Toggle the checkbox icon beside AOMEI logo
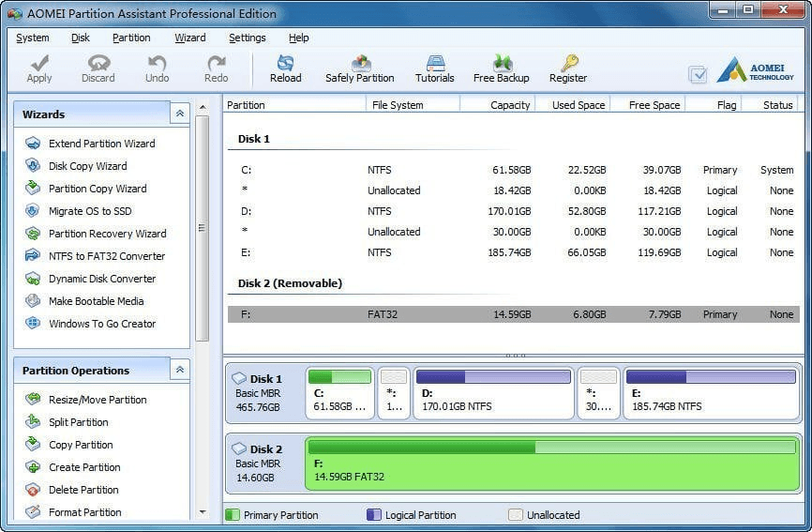Viewport: 812px width, 532px height. click(697, 74)
